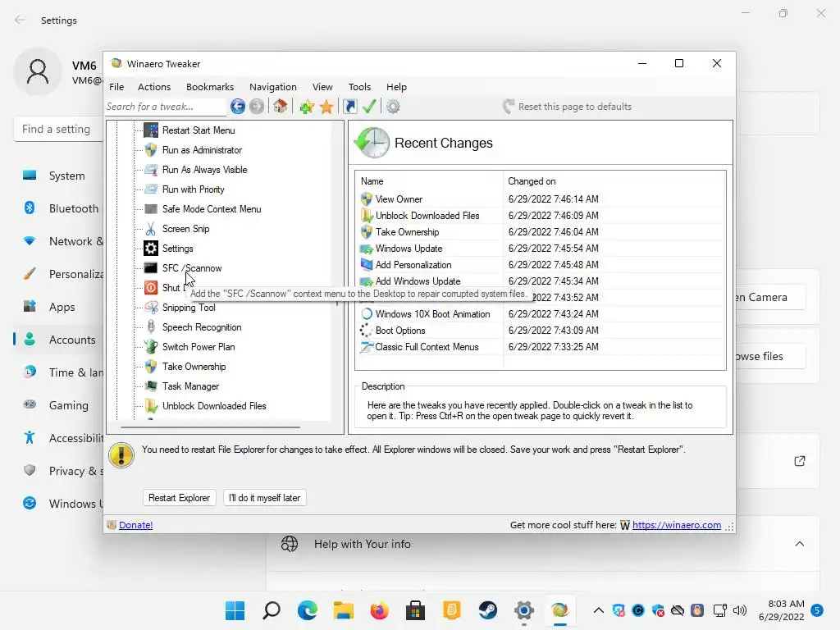Open the Tools menu
This screenshot has width=840, height=630.
(x=359, y=87)
